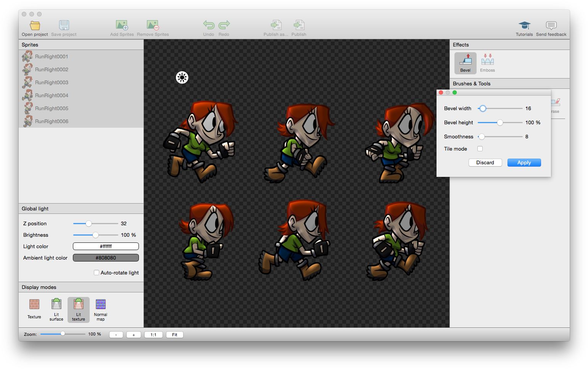This screenshot has width=588, height=369.
Task: Open the Tutorials section
Action: click(524, 27)
